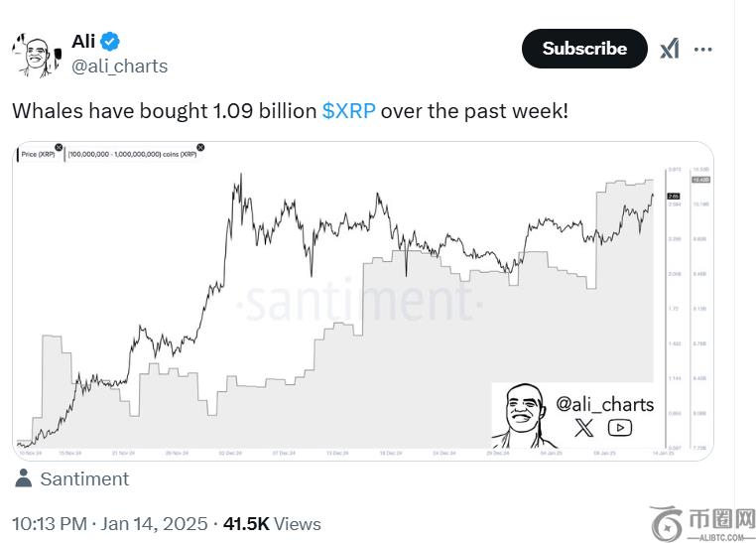The height and width of the screenshot is (543, 756).
Task: Click the Santiment person icon below chart
Action: pyautogui.click(x=23, y=478)
